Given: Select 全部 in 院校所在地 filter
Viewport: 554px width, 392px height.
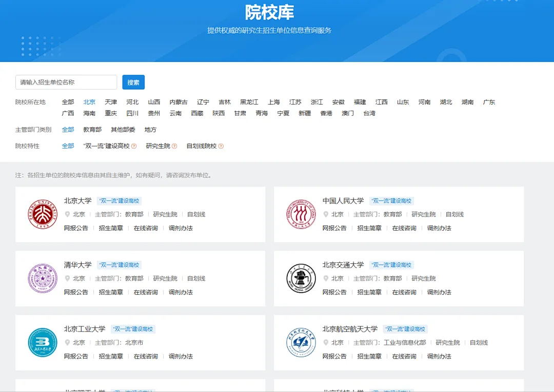Looking at the screenshot, I should coord(68,102).
